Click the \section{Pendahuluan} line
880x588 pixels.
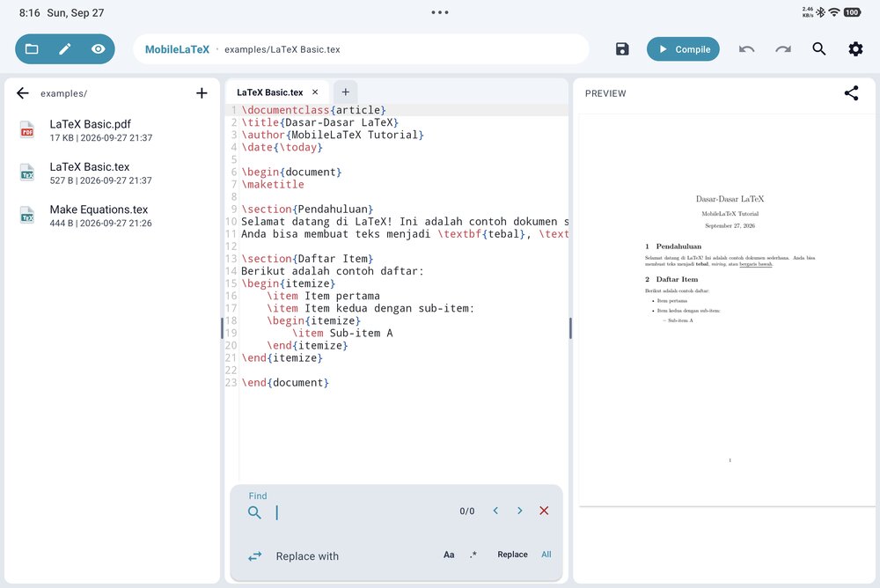pos(307,209)
